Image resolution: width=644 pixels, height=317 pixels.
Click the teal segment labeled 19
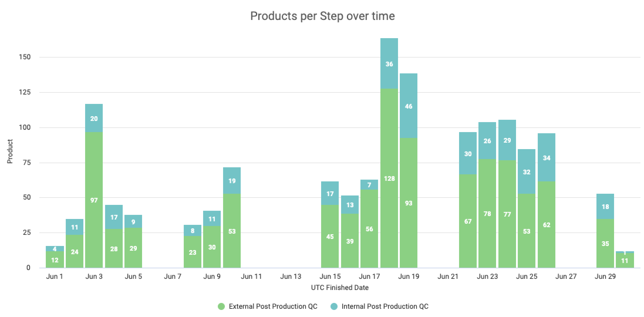232,181
